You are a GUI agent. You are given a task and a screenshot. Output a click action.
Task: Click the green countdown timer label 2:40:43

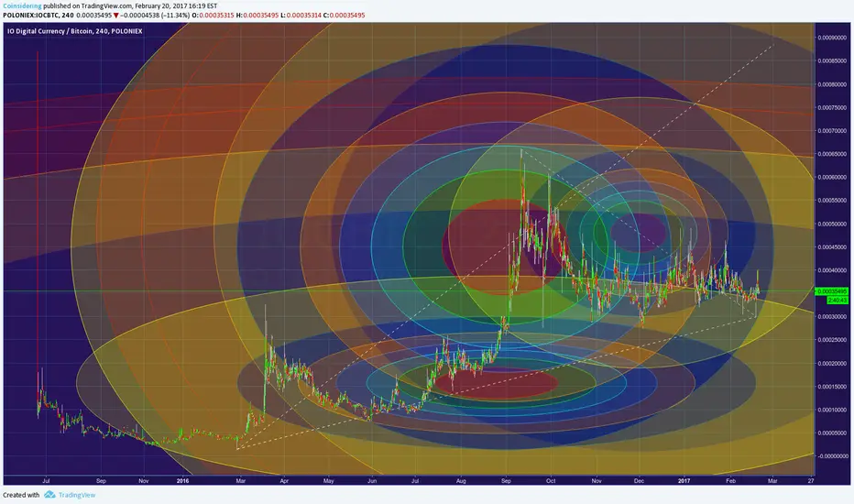pos(838,301)
